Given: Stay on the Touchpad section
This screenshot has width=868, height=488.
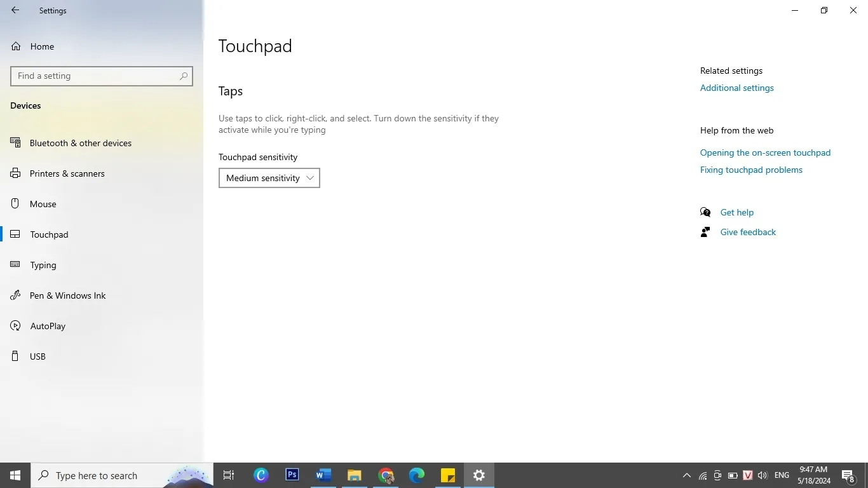Looking at the screenshot, I should click(x=50, y=234).
